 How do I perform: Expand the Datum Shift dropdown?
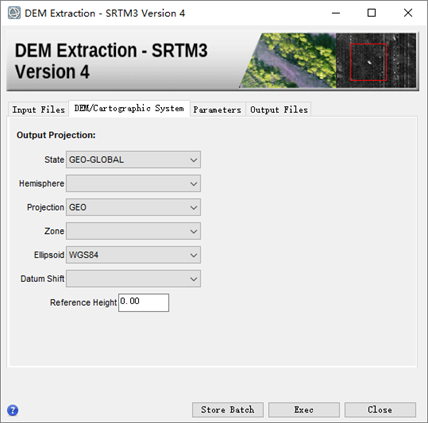click(x=133, y=279)
